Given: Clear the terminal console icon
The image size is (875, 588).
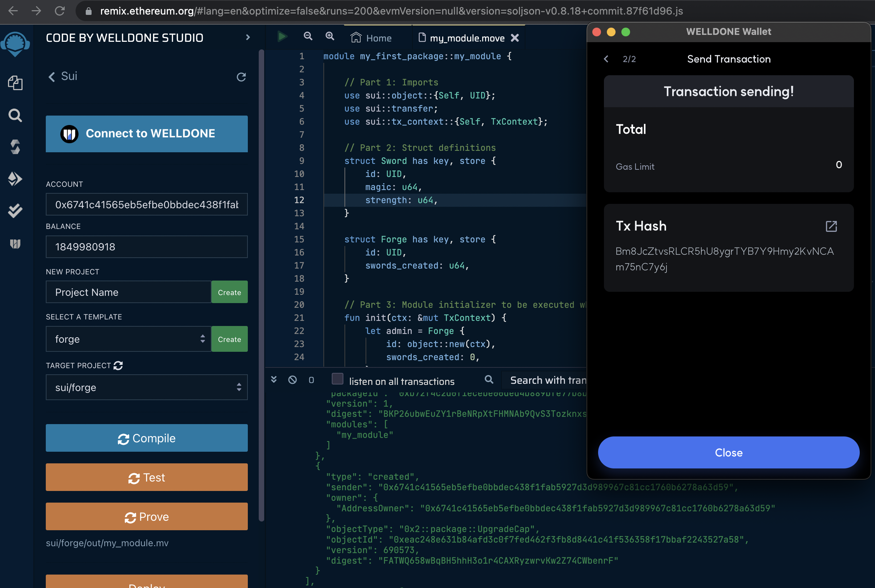Looking at the screenshot, I should 293,380.
